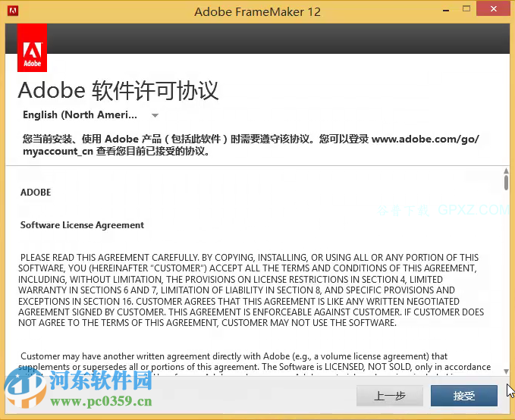Minimize the FrameMaker installer window
The image size is (515, 420).
pos(446,10)
